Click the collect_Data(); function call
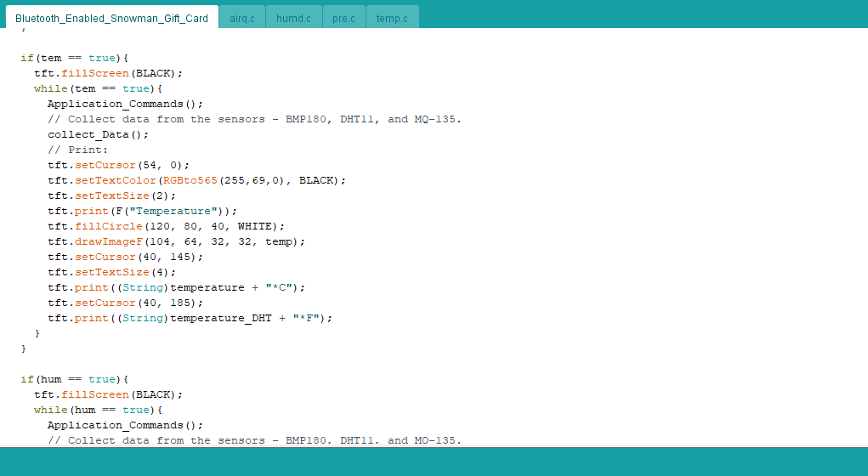The image size is (868, 476). click(98, 134)
